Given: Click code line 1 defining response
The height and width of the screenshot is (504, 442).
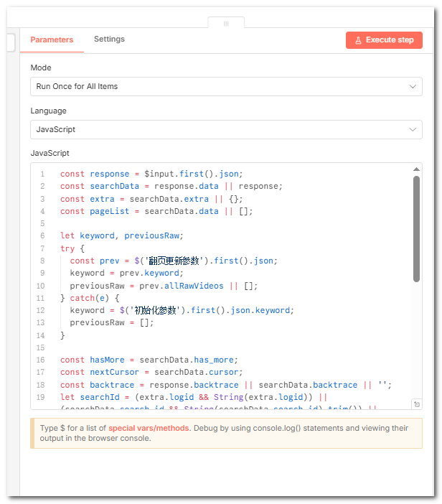Looking at the screenshot, I should (151, 174).
